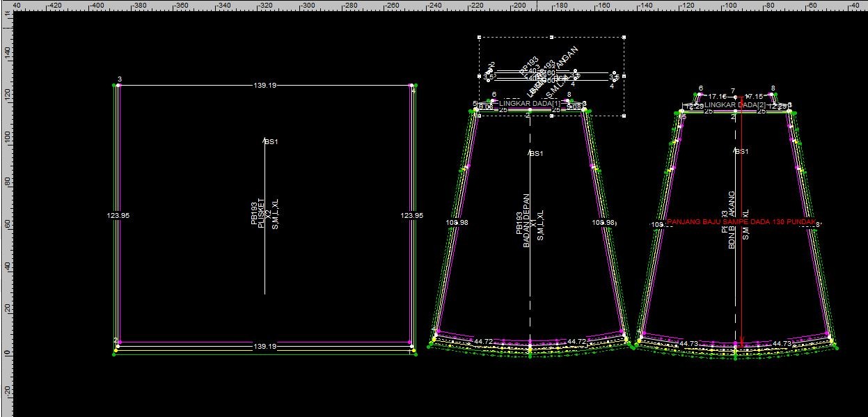Select right 123.95 dimension of PLISKET piece
868x417 pixels.
(x=412, y=216)
